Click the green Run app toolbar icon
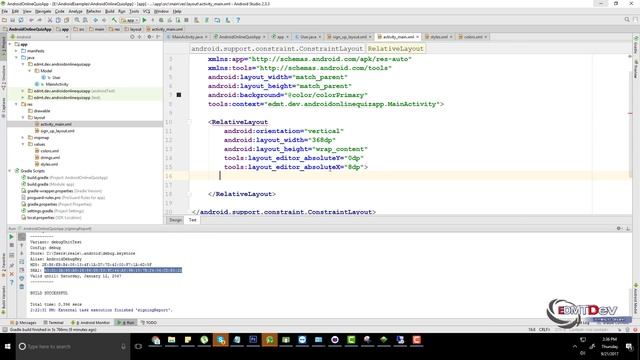Image resolution: width=640 pixels, height=360 pixels. (144, 20)
